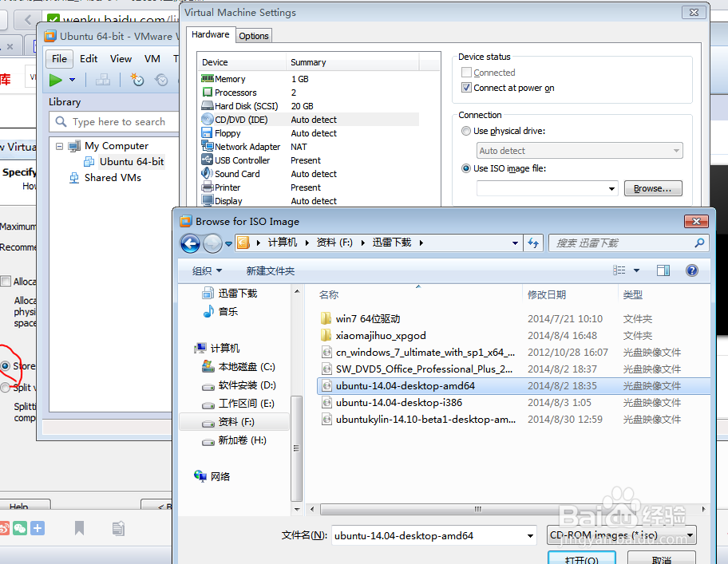Select Use physical drive radio button
Viewport: 728px width, 564px height.
click(x=466, y=131)
